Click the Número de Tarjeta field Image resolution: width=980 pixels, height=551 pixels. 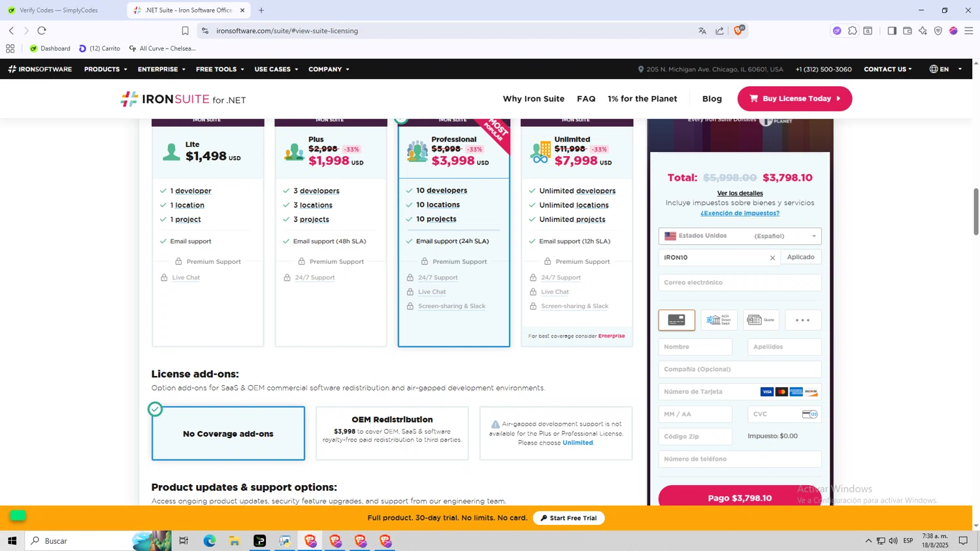[740, 392]
